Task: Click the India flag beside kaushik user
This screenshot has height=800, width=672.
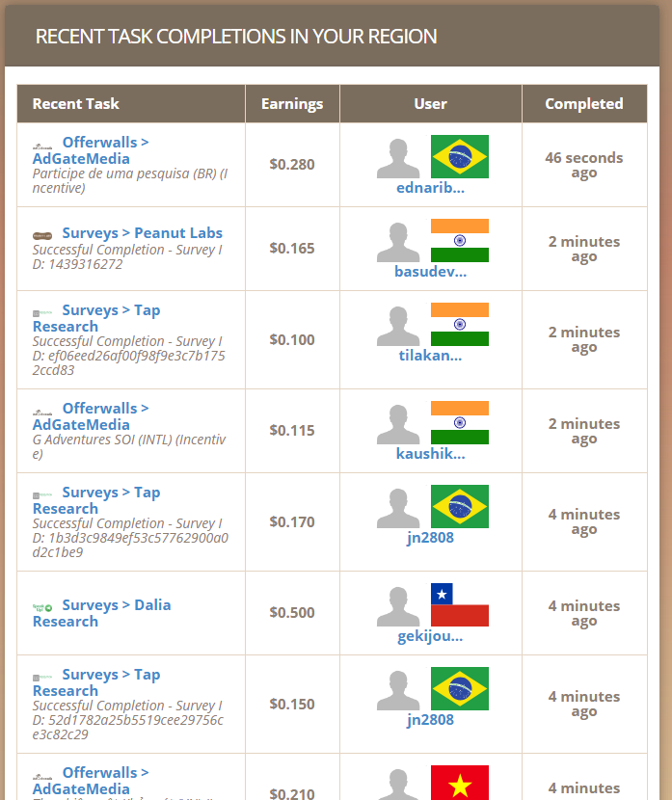Action: pos(459,422)
